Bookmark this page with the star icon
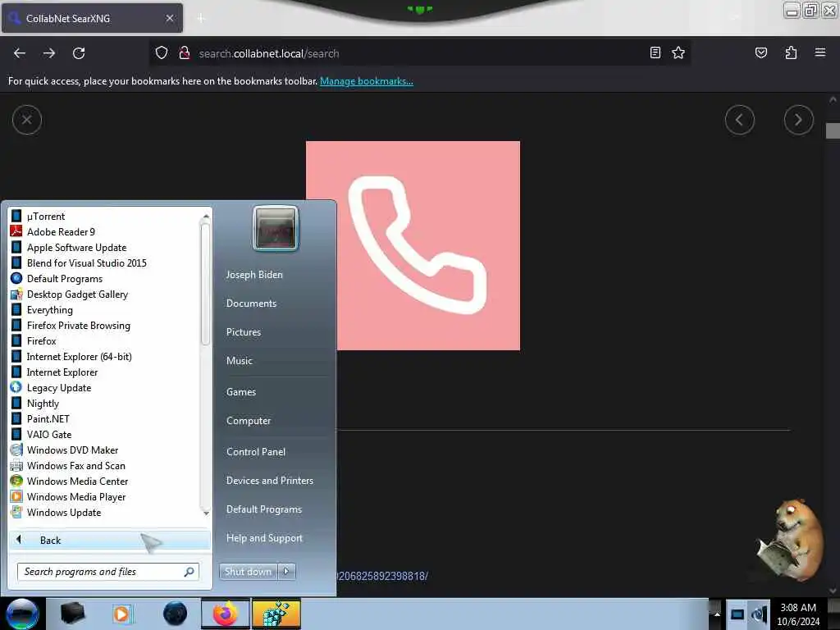This screenshot has height=630, width=840. (x=678, y=52)
